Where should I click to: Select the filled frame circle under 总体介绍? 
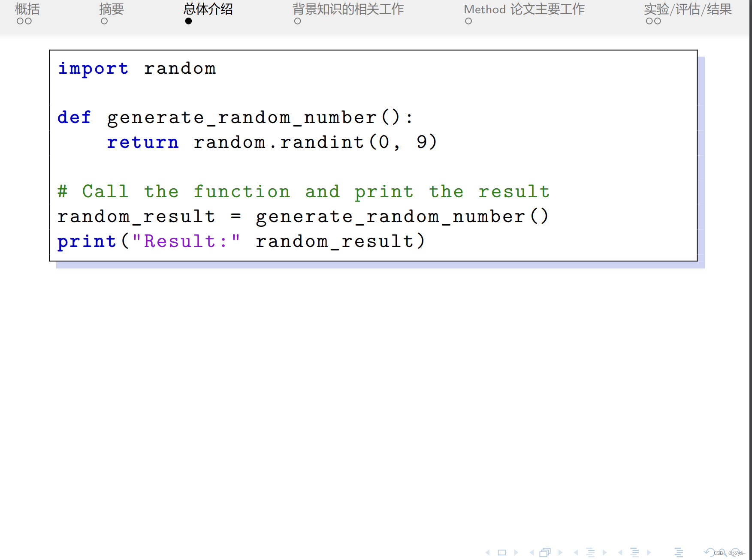[188, 21]
